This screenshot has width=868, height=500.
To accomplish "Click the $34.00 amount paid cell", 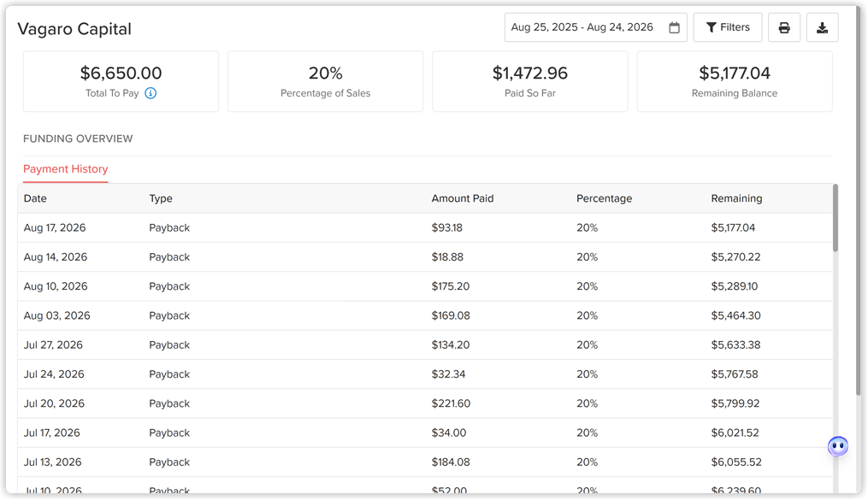I will pyautogui.click(x=449, y=433).
